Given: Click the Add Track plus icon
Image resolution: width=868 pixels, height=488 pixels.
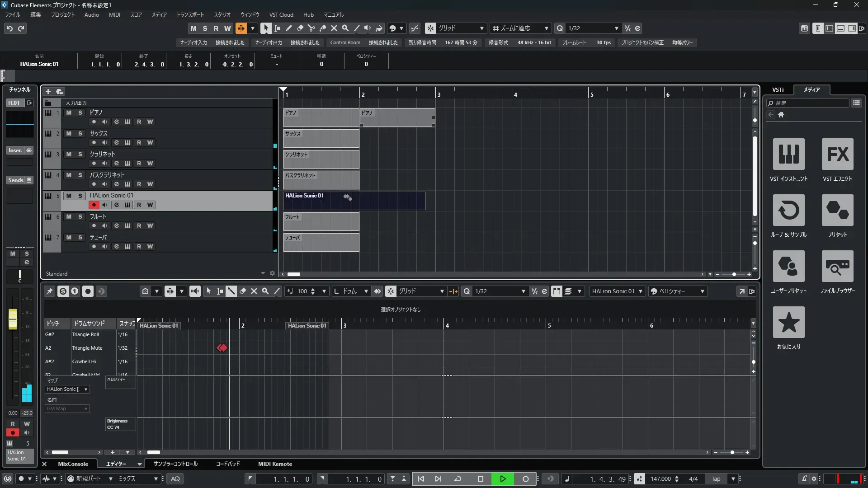Looking at the screenshot, I should tap(48, 91).
